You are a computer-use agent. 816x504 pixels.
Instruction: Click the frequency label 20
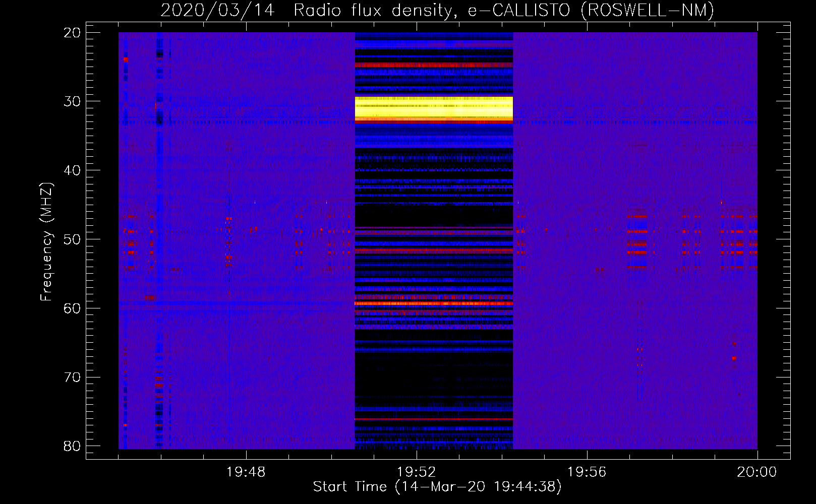(72, 33)
